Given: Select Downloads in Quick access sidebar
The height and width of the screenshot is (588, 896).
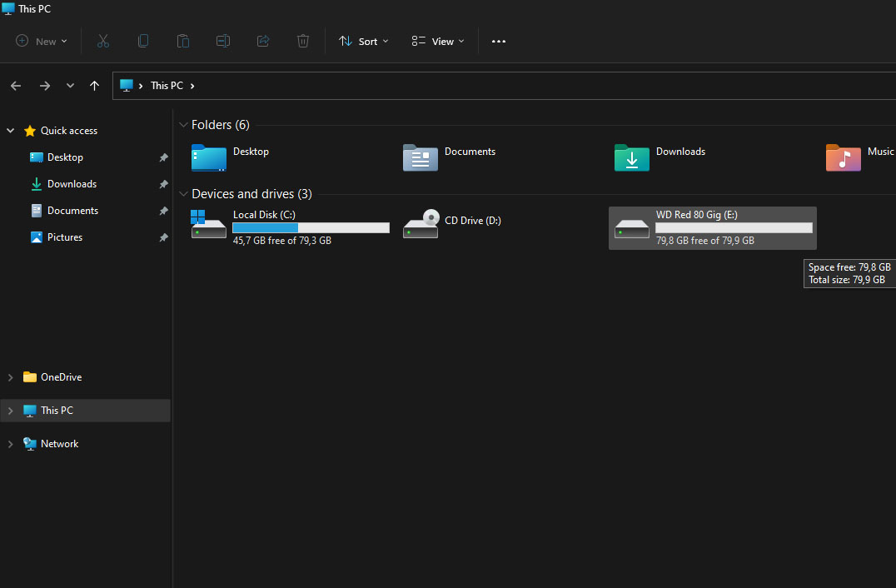Looking at the screenshot, I should coord(72,184).
